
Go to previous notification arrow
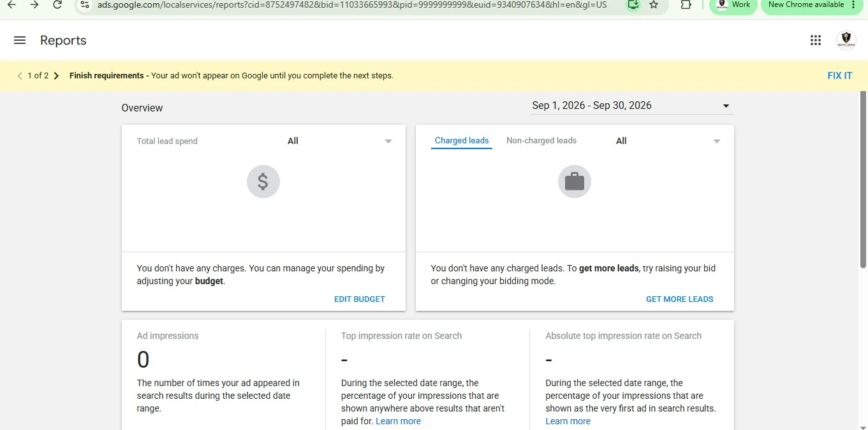tap(19, 76)
